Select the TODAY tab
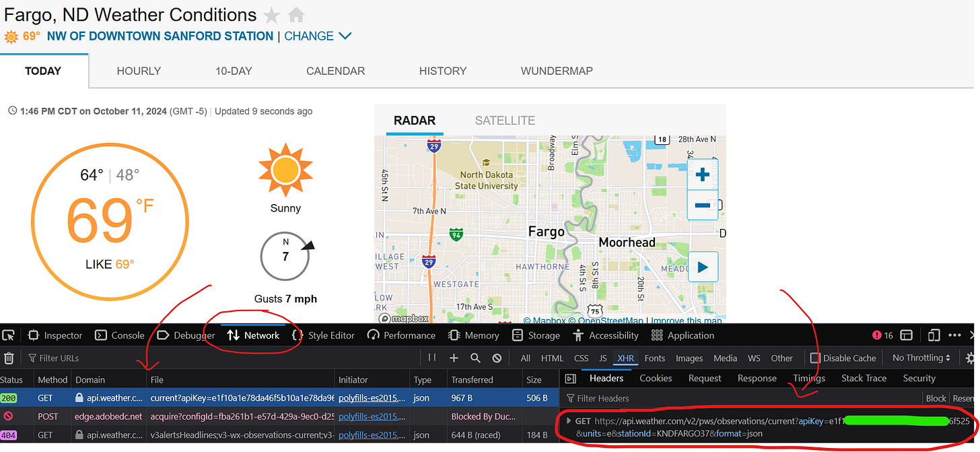This screenshot has height=452, width=980. (x=43, y=71)
